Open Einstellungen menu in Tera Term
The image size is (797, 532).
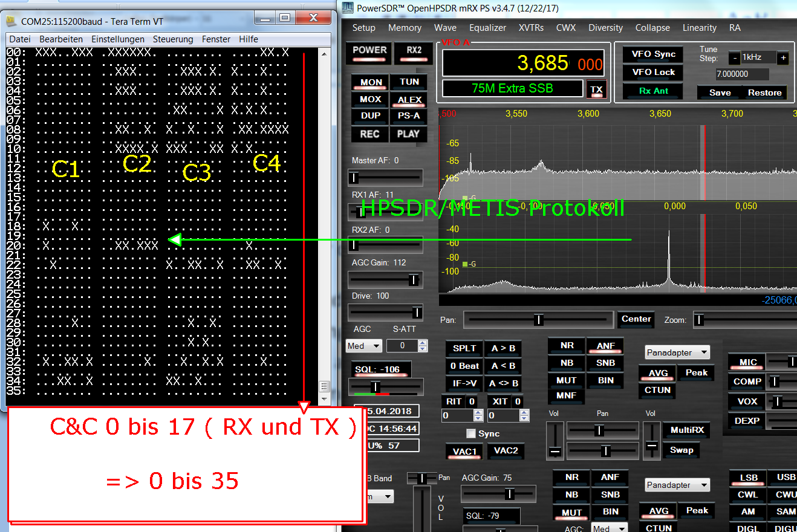(x=118, y=39)
